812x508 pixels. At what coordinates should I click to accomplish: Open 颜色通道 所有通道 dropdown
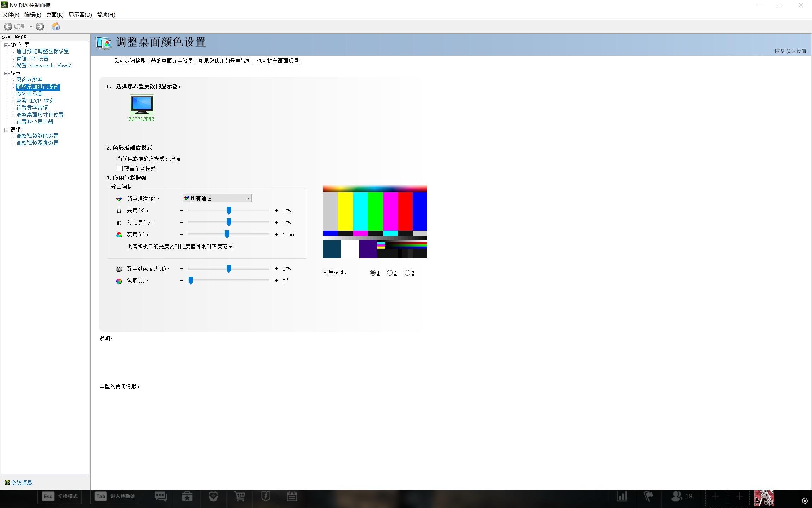pyautogui.click(x=217, y=198)
